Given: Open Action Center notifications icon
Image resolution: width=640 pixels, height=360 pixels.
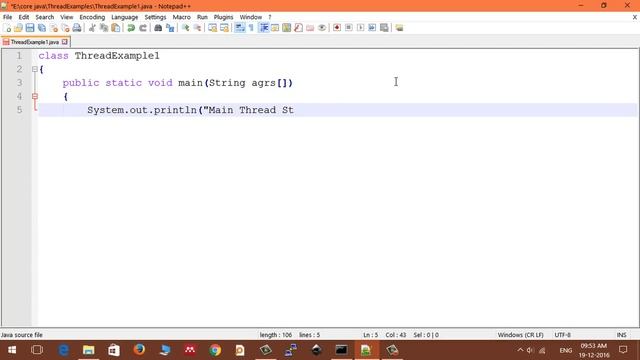Looking at the screenshot, I should point(623,350).
